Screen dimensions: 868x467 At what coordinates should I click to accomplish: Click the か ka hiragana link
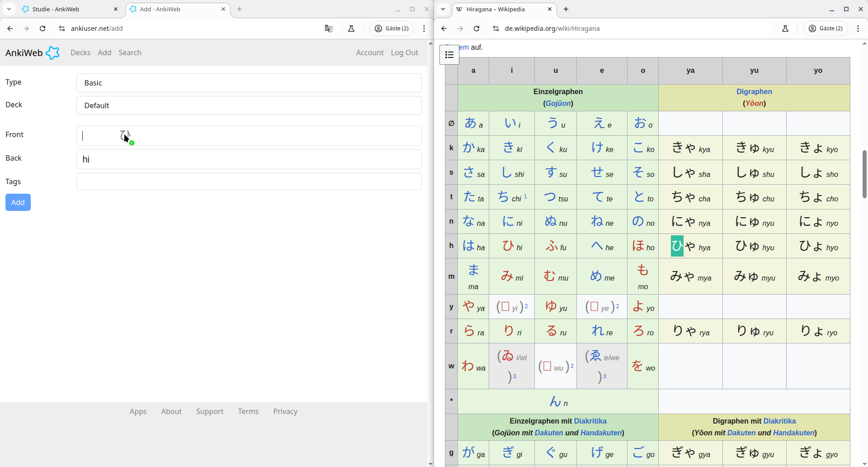[x=469, y=147]
